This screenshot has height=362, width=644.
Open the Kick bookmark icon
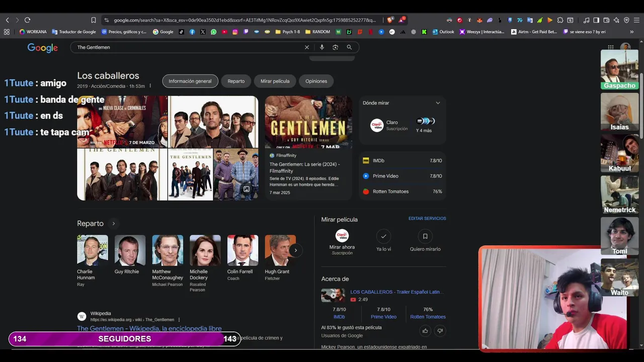click(424, 32)
